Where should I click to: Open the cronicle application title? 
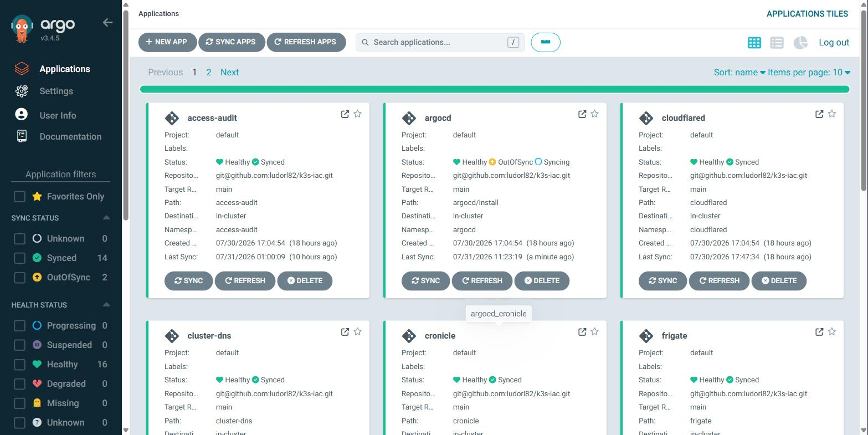tap(440, 336)
